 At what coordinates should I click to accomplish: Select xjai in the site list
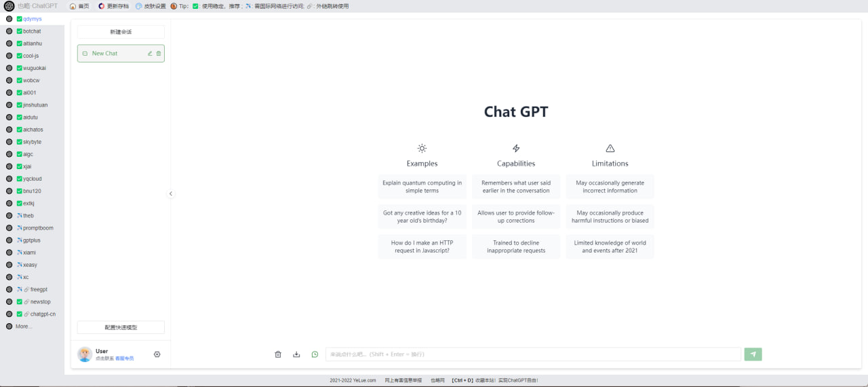[x=32, y=166]
